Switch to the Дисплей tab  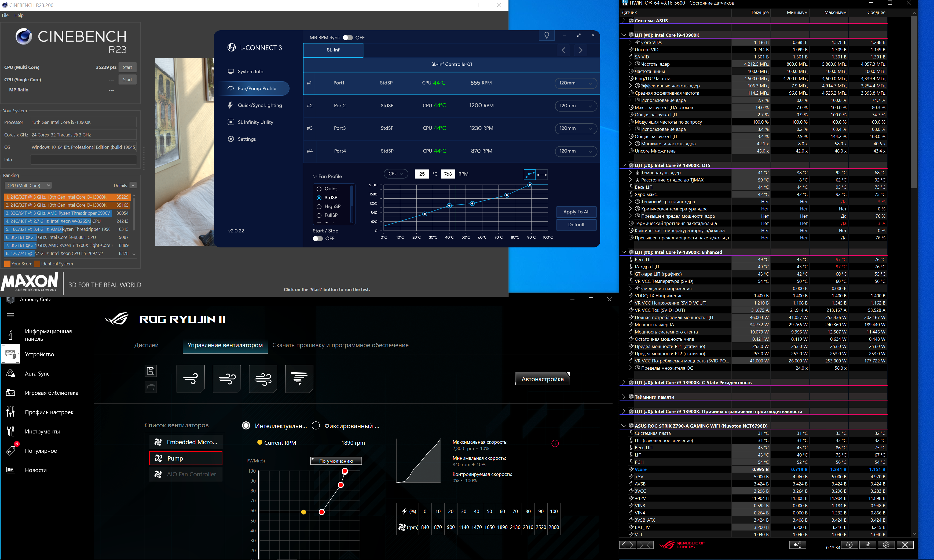(146, 345)
